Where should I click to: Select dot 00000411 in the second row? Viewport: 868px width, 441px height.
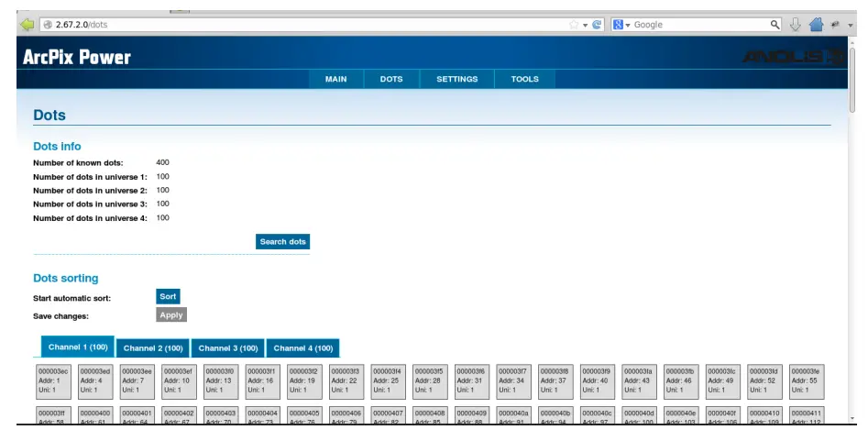point(807,415)
